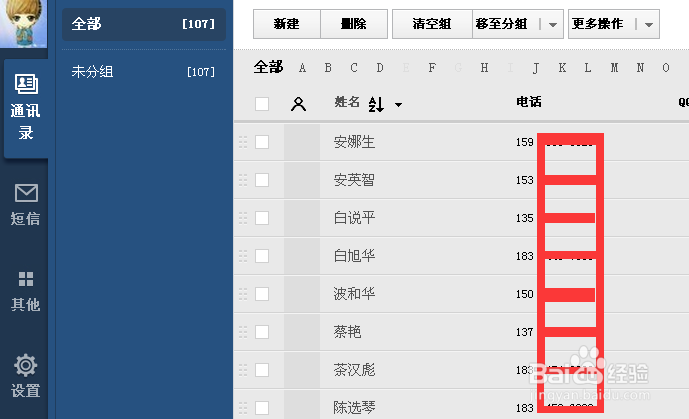Click the 姓名 sort order icon
The width and height of the screenshot is (689, 419).
tap(377, 104)
